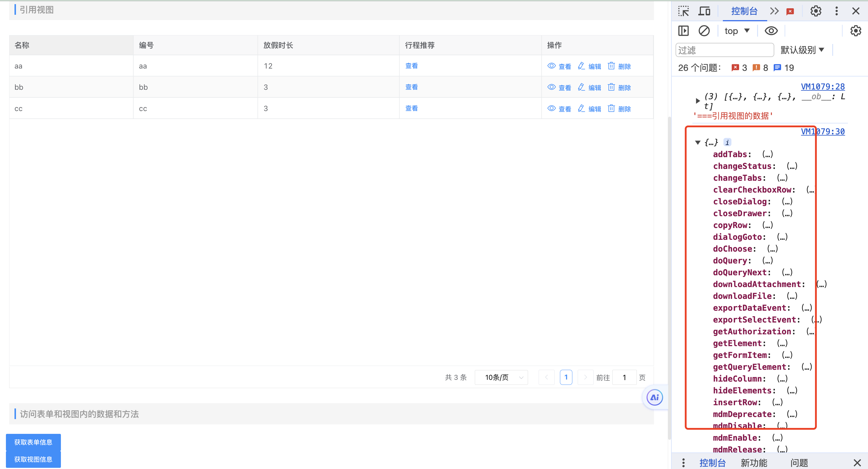Switch to the 问题 drawer tab
Screen dimensions: 868x469
[799, 463]
